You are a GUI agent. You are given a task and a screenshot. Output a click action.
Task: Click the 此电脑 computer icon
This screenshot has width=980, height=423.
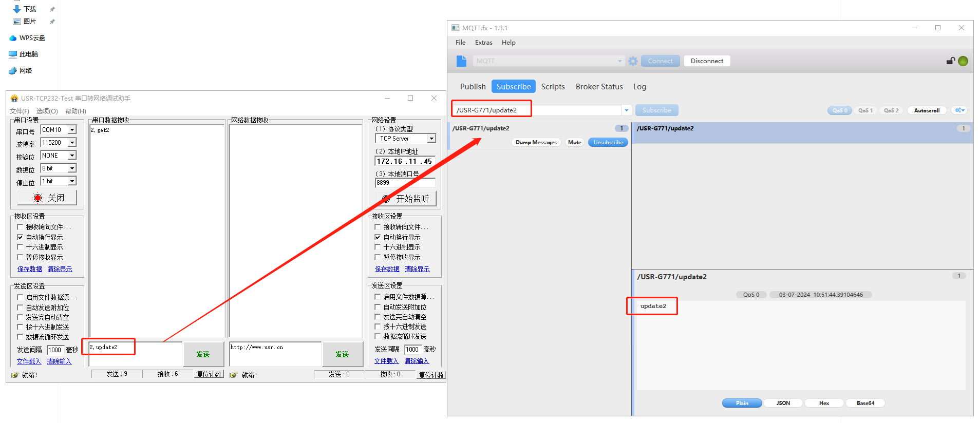(x=13, y=54)
